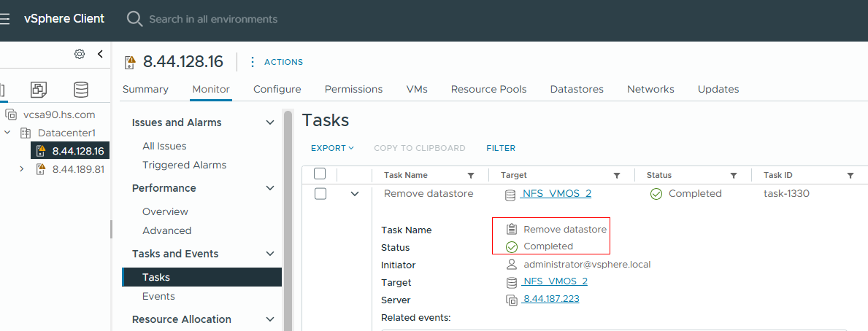Click the Actions vertical dots icon

253,62
